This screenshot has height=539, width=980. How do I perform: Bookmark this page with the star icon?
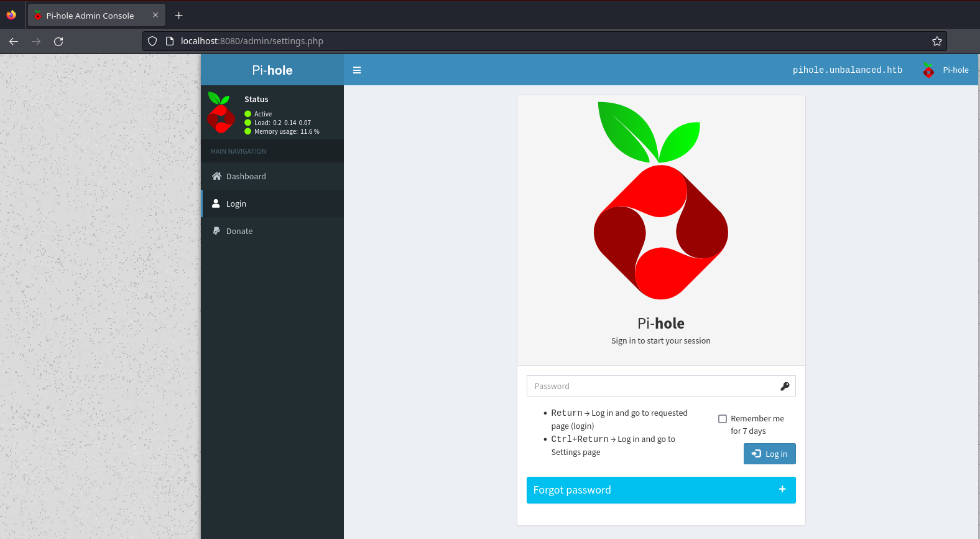tap(936, 41)
